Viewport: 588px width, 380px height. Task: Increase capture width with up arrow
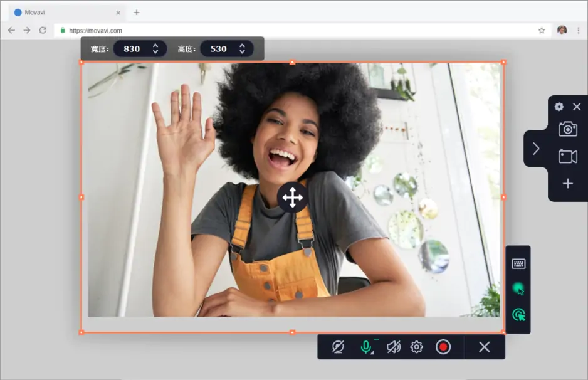(x=155, y=45)
